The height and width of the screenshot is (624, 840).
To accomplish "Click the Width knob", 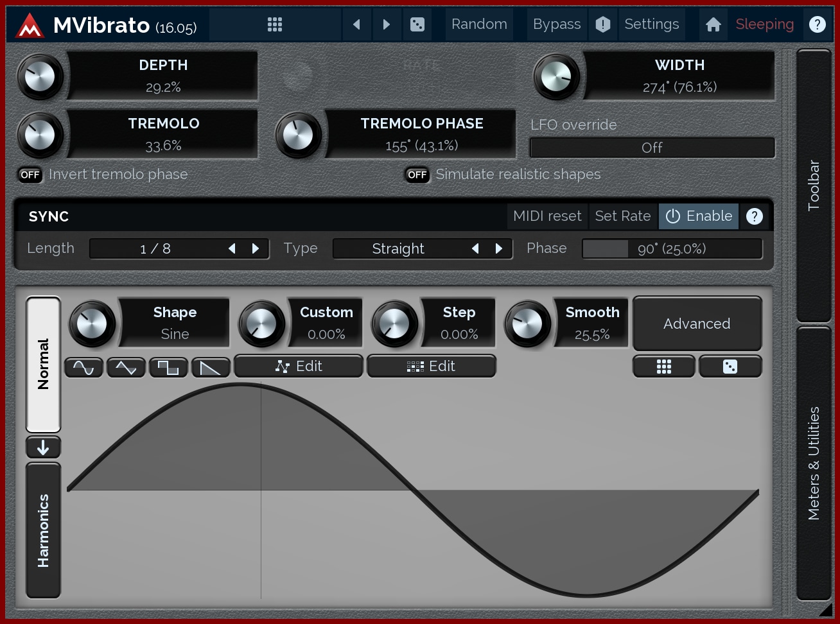I will [x=557, y=76].
